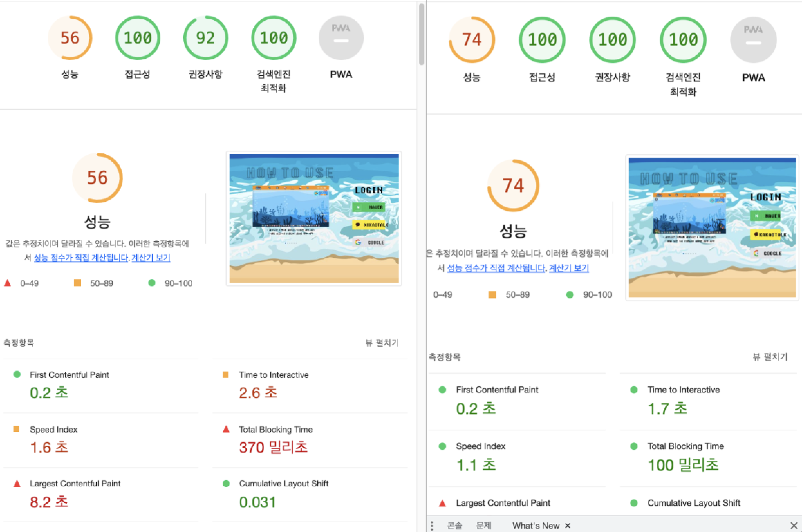Image resolution: width=802 pixels, height=532 pixels.
Task: Click the left report vertical scrollbar
Action: pyautogui.click(x=421, y=35)
